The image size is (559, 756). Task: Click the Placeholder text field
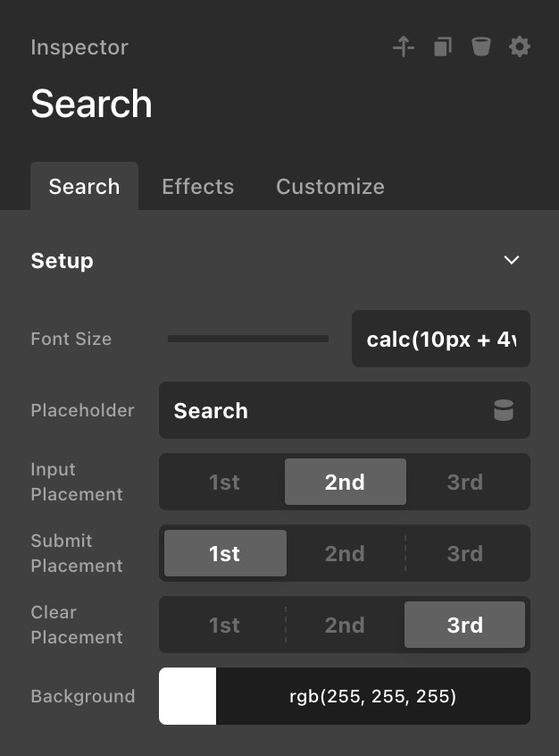321,411
